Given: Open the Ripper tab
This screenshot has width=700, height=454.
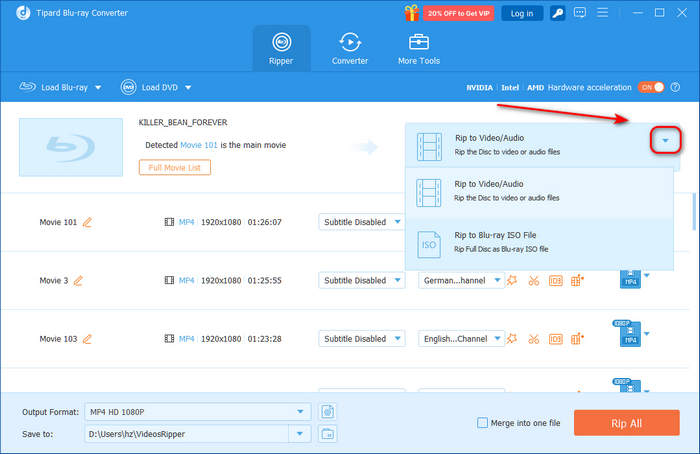Looking at the screenshot, I should (281, 49).
